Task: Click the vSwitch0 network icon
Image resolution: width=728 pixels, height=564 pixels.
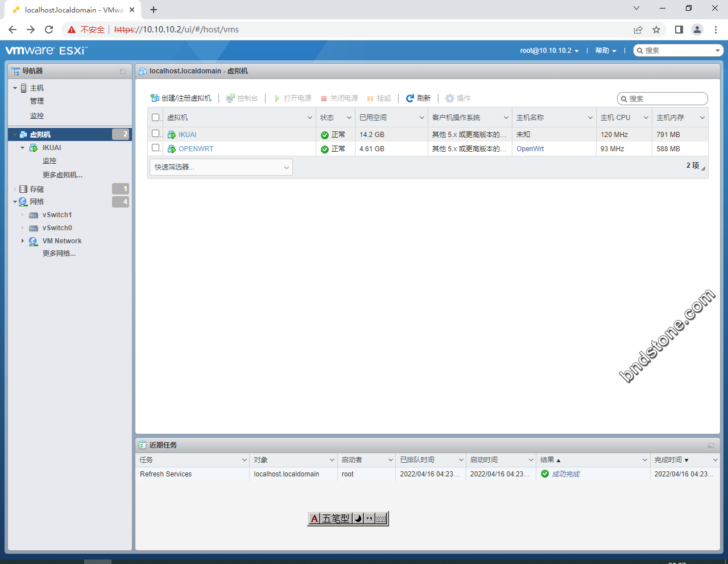Action: 34,229
